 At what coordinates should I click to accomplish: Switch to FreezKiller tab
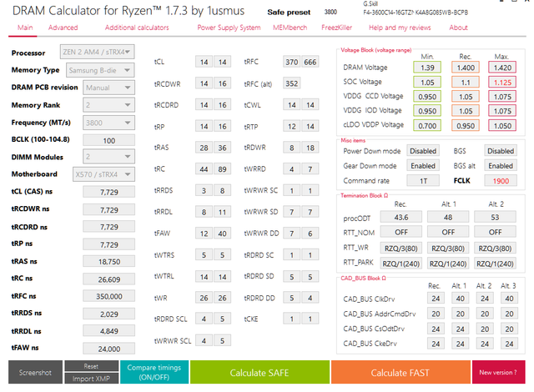[x=336, y=28]
